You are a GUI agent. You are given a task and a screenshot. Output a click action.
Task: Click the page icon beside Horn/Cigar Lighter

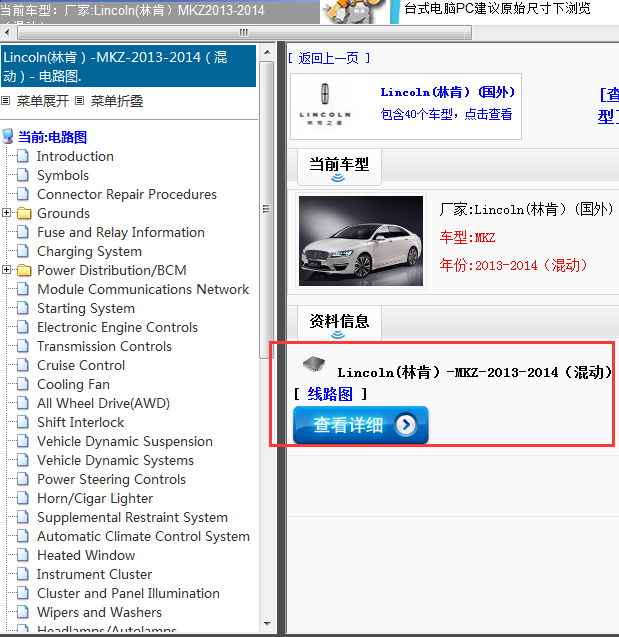pos(23,498)
